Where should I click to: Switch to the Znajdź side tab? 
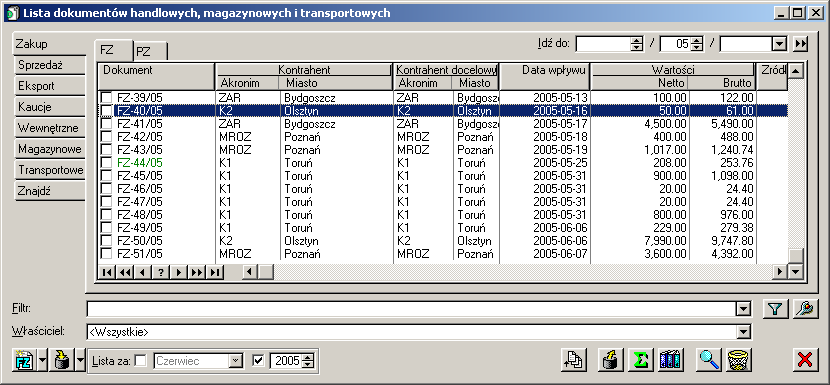[x=50, y=191]
